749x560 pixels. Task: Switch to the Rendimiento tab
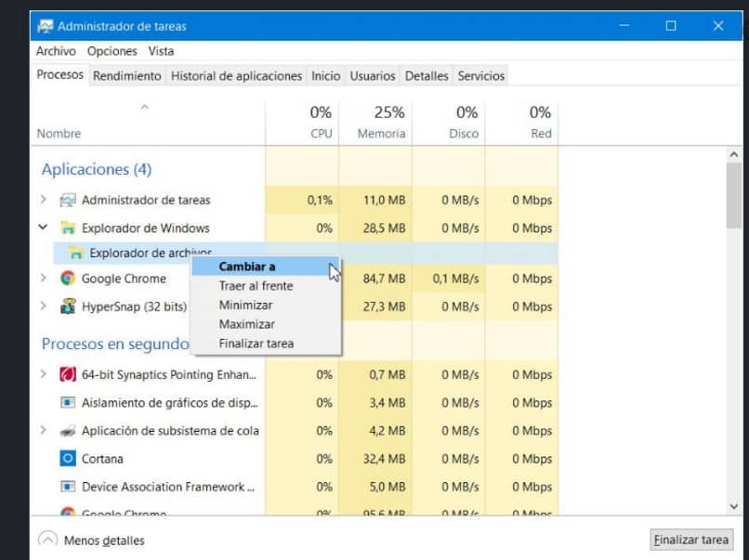point(127,76)
